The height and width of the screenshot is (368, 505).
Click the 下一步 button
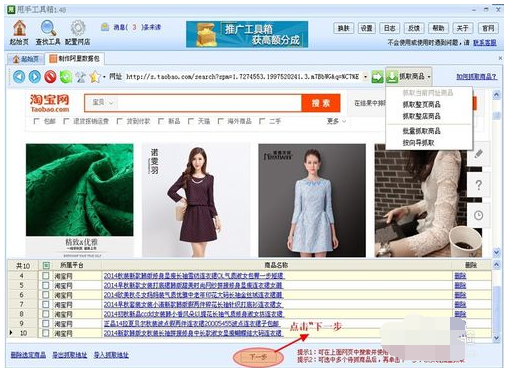[258, 357]
